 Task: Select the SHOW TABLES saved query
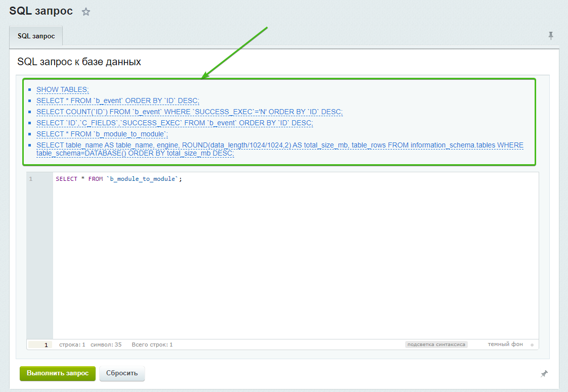tap(63, 89)
